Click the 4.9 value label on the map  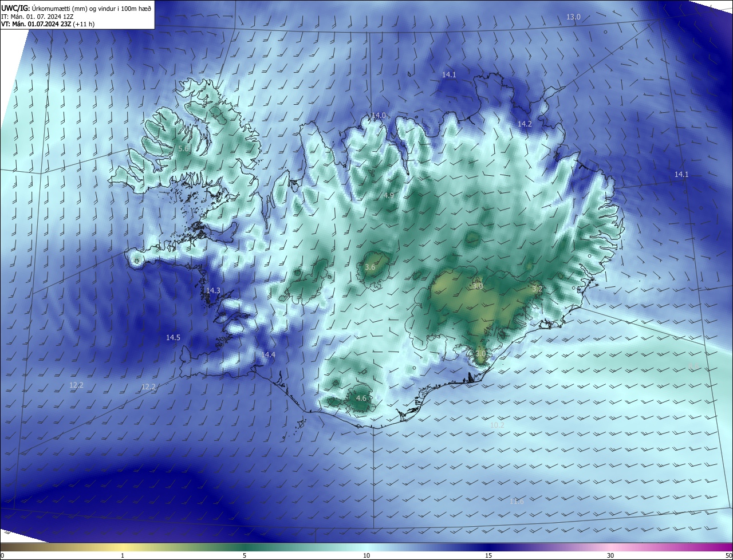pyautogui.click(x=389, y=196)
